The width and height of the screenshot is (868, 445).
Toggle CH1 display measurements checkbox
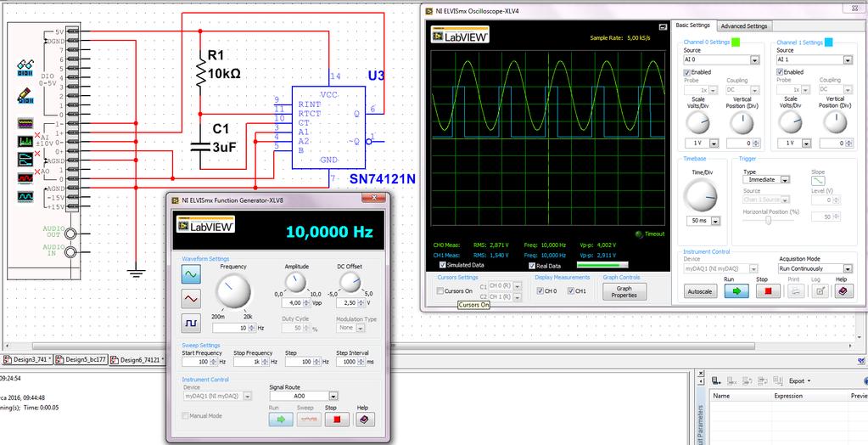pos(571,290)
